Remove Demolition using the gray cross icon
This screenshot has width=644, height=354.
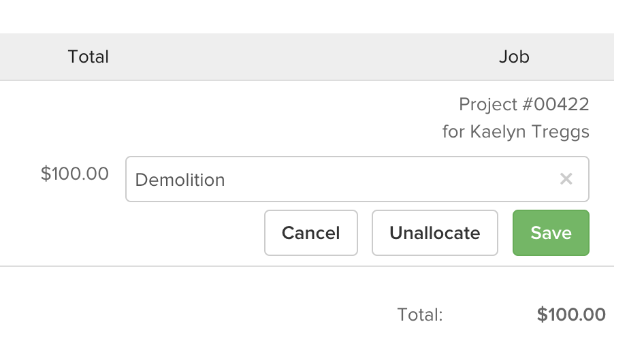(566, 179)
